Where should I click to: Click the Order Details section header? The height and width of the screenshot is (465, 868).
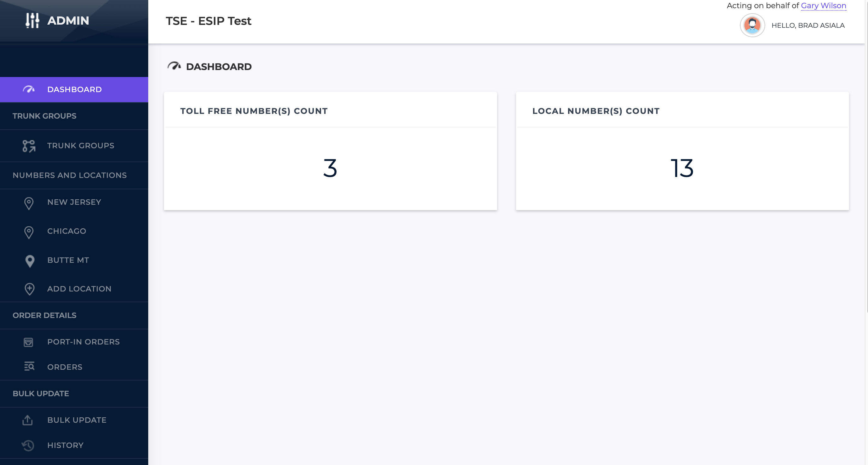[44, 315]
